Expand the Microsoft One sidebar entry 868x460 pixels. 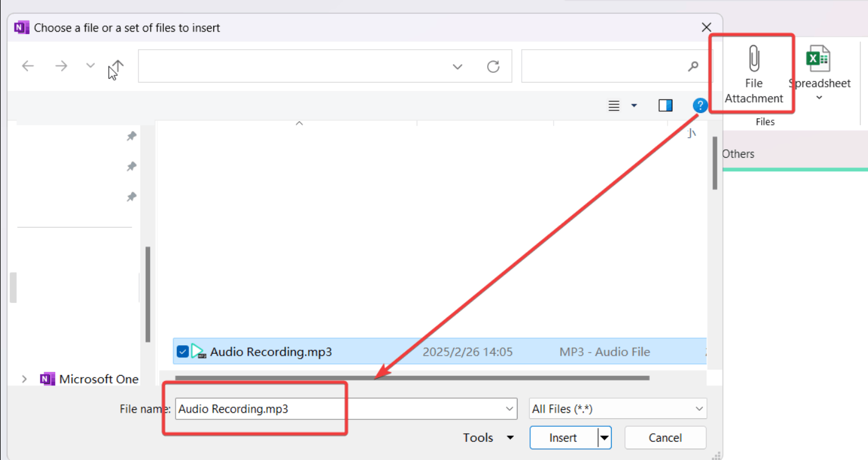click(24, 378)
